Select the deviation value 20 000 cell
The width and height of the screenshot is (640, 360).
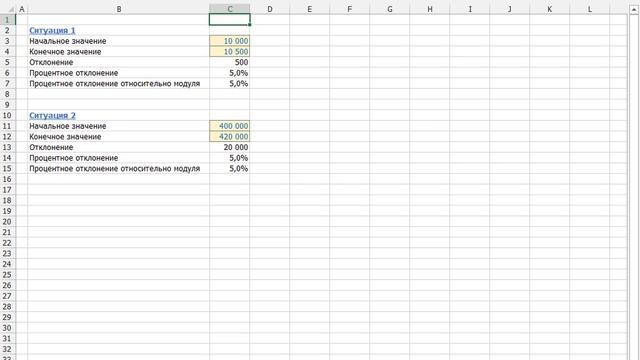[230, 147]
